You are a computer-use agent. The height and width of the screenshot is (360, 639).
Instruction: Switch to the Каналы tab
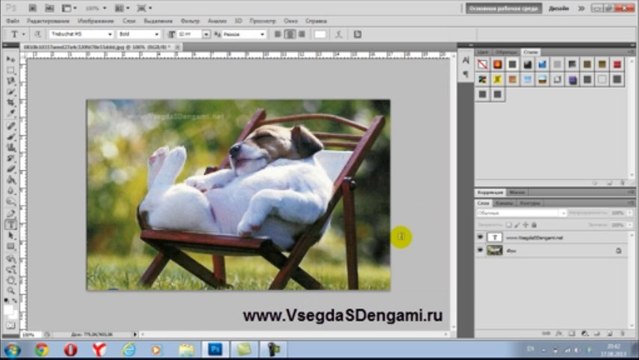pyautogui.click(x=504, y=203)
